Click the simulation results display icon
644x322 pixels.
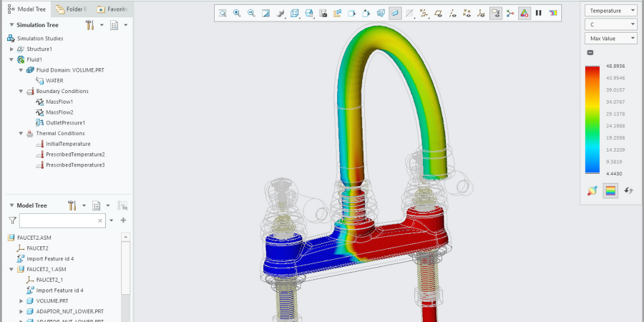(x=525, y=13)
